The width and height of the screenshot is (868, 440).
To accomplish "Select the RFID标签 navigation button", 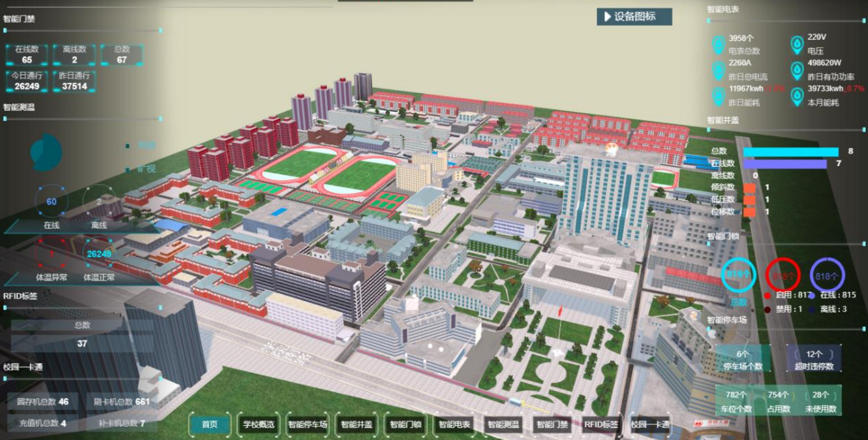I will pyautogui.click(x=600, y=424).
